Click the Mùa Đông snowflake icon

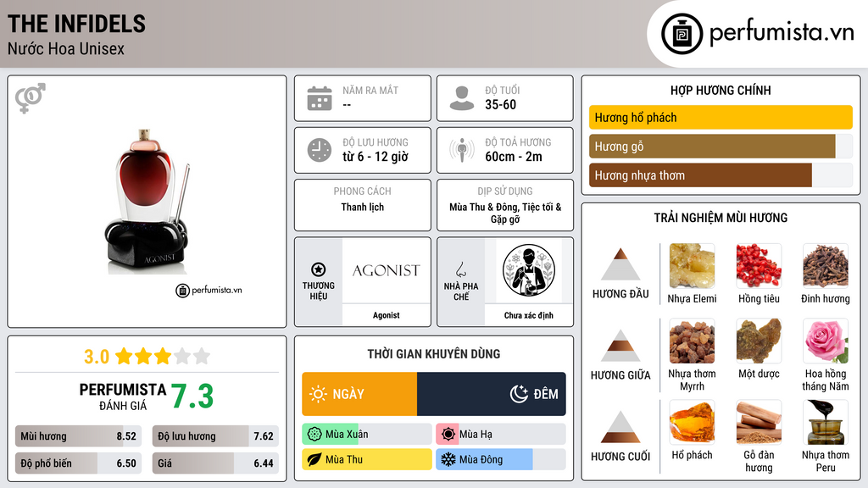448,459
